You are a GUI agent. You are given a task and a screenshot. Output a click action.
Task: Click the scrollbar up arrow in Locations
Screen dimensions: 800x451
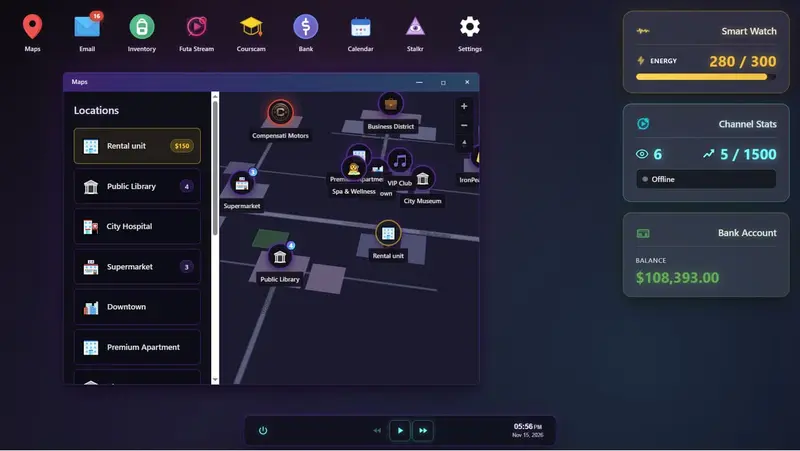[215, 96]
